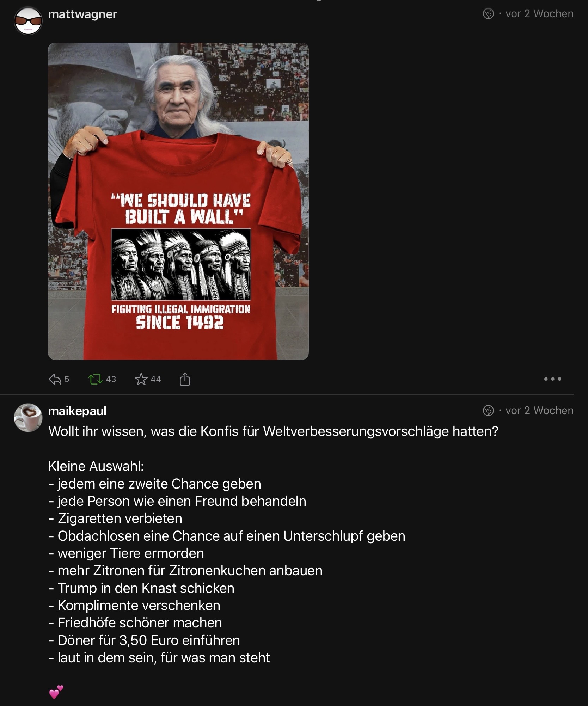
Task: Click the reply count 5
Action: click(67, 379)
